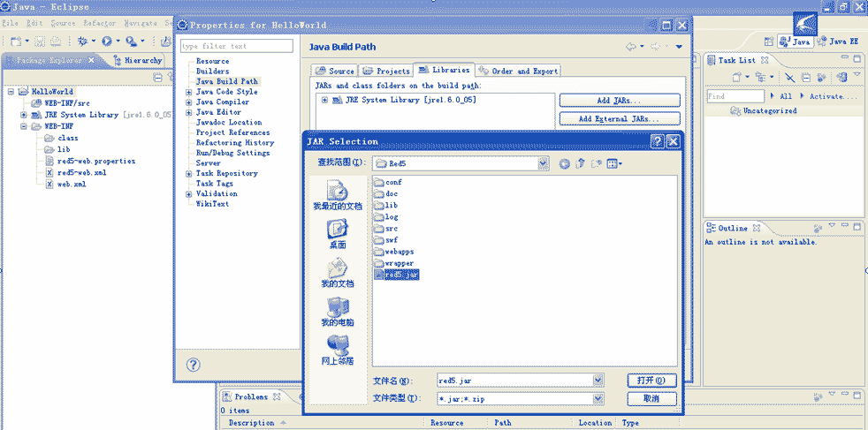The height and width of the screenshot is (430, 868).
Task: Click the Print toolbar icon in Eclipse
Action: (56, 41)
